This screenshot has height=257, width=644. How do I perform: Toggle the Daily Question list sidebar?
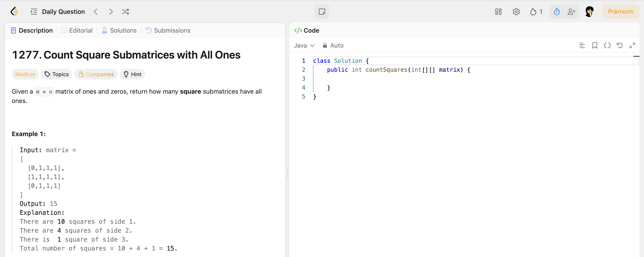coord(34,11)
